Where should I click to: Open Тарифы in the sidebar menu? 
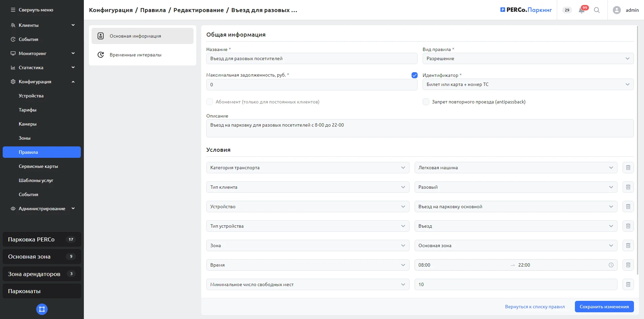click(x=28, y=110)
